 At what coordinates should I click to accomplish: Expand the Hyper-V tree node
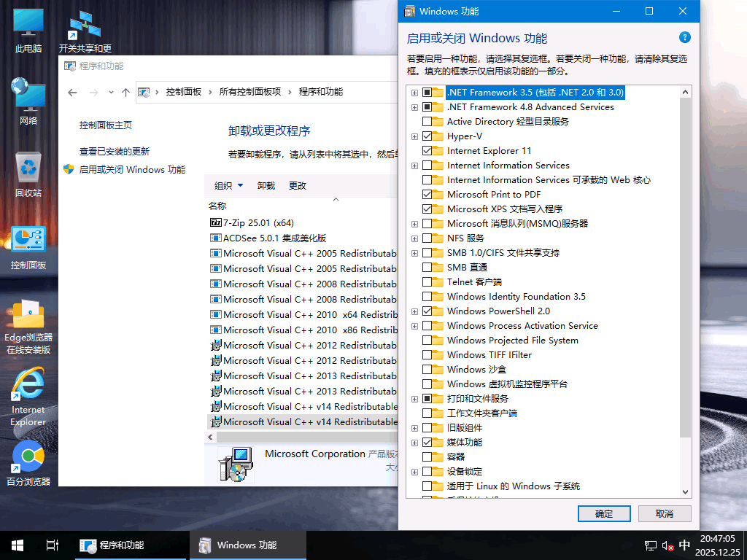[414, 136]
